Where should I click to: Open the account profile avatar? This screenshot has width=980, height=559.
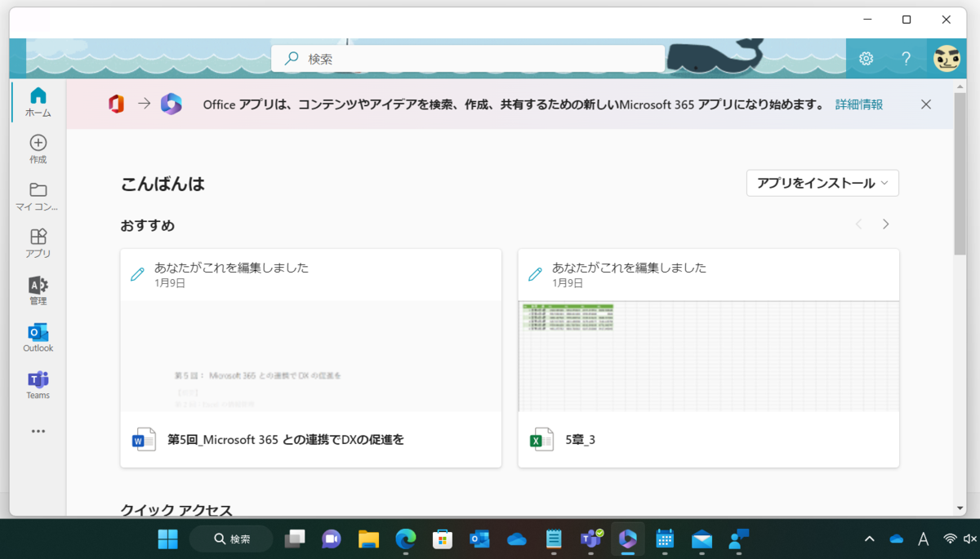pos(947,59)
